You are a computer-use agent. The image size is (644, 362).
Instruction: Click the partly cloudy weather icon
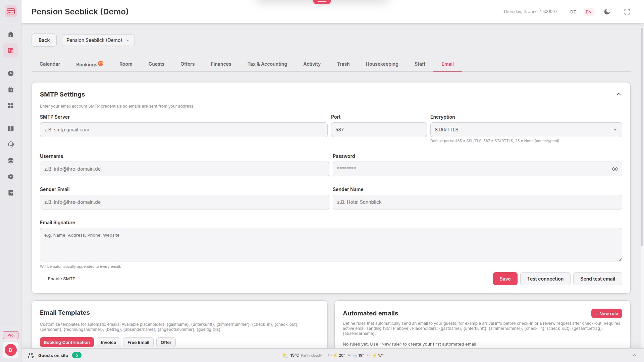tap(285, 355)
